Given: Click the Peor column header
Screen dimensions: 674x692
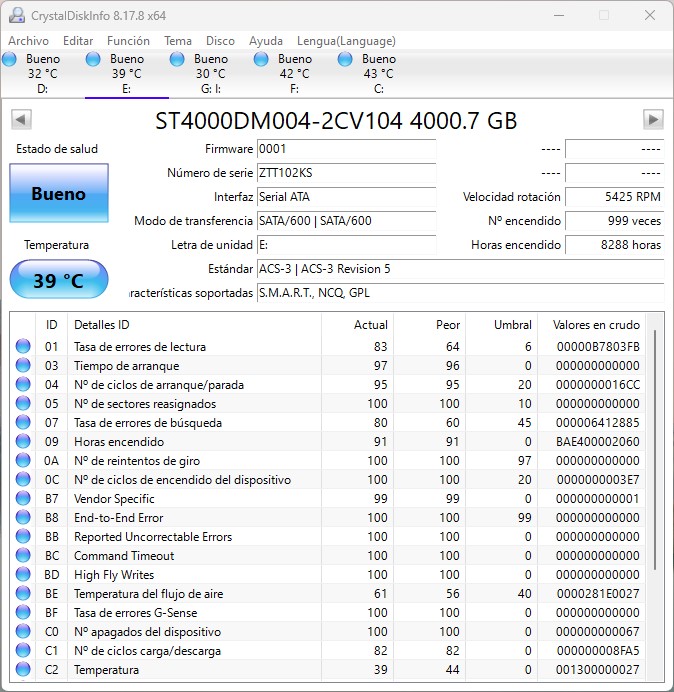Looking at the screenshot, I should tap(429, 325).
